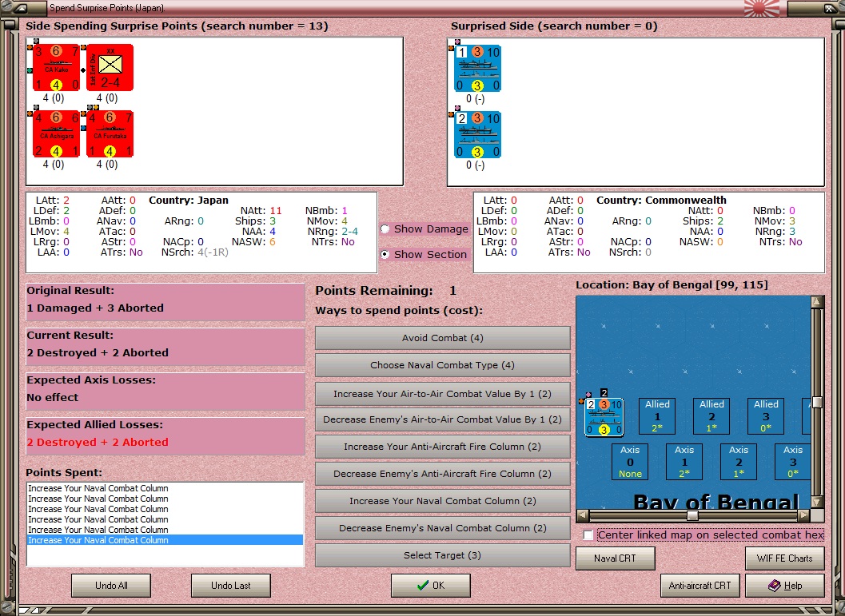Click map horizontal scrollbar left arrow
The width and height of the screenshot is (845, 616).
(x=583, y=515)
